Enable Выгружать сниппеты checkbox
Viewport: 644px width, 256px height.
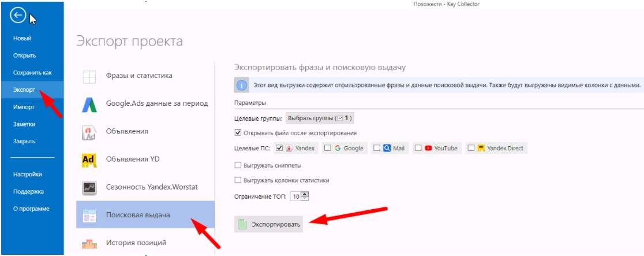coord(237,165)
